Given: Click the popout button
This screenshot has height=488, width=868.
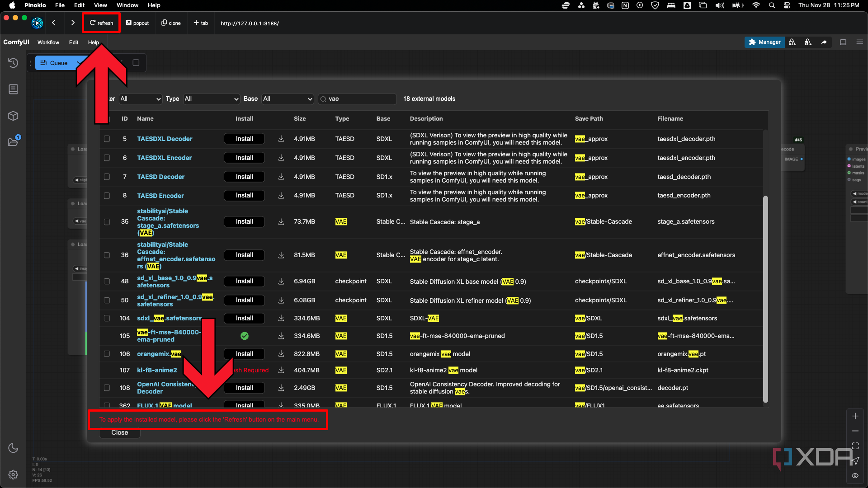Looking at the screenshot, I should [137, 23].
